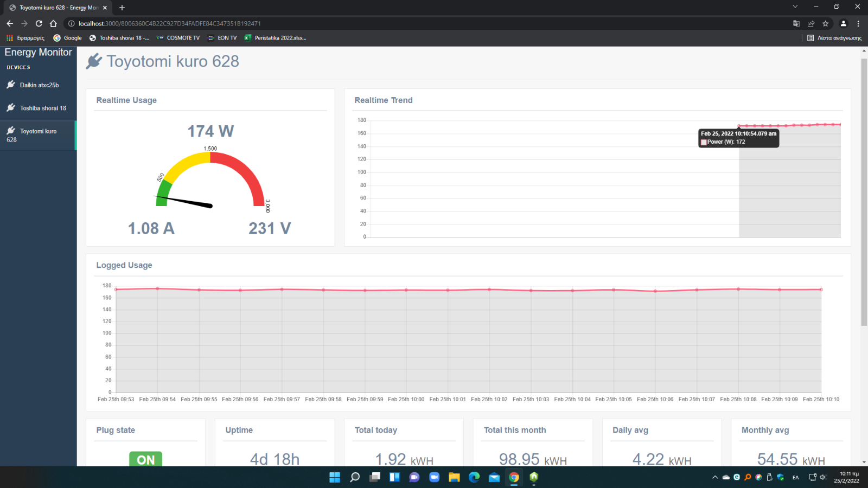Click the address bar URL
This screenshot has width=868, height=488.
coord(169,23)
